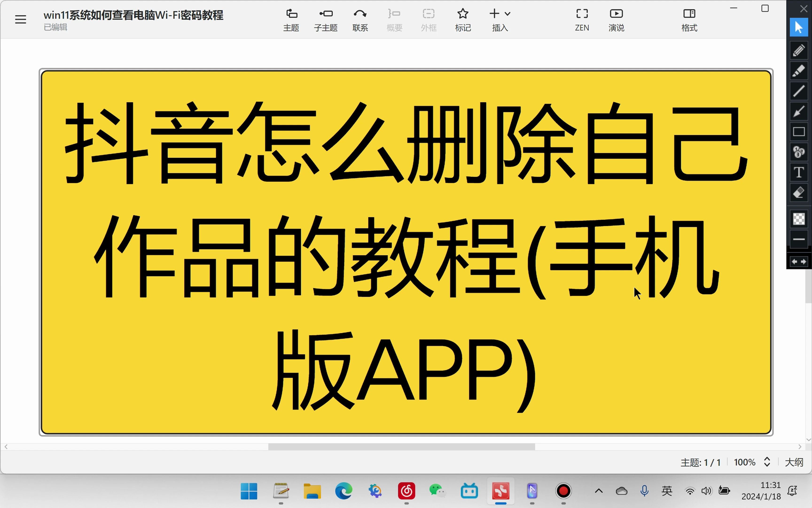Start 演说 presentation mode
The height and width of the screenshot is (508, 812).
point(616,20)
